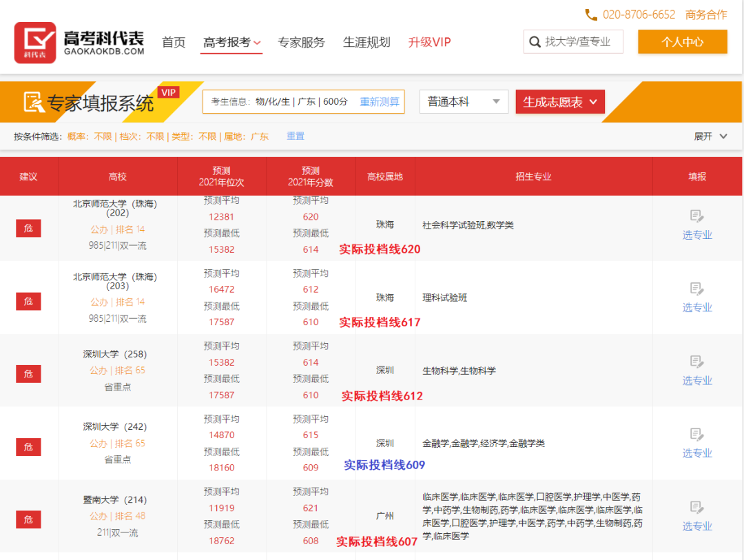The height and width of the screenshot is (560, 744).
Task: Click school name 暨南大学 (214)
Action: click(115, 499)
